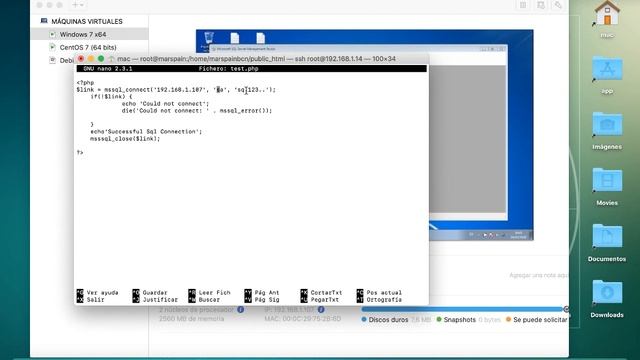
Task: Open the snapshots icon in VMware toolbar
Action: point(540,5)
